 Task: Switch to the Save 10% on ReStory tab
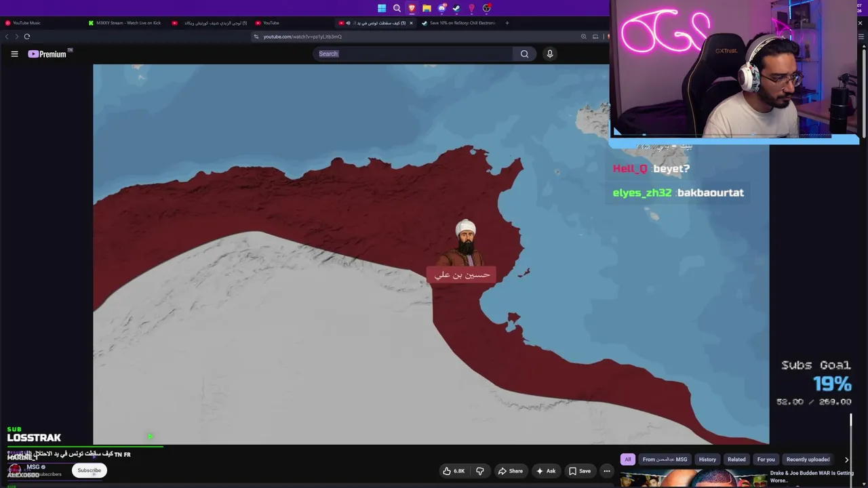(458, 23)
